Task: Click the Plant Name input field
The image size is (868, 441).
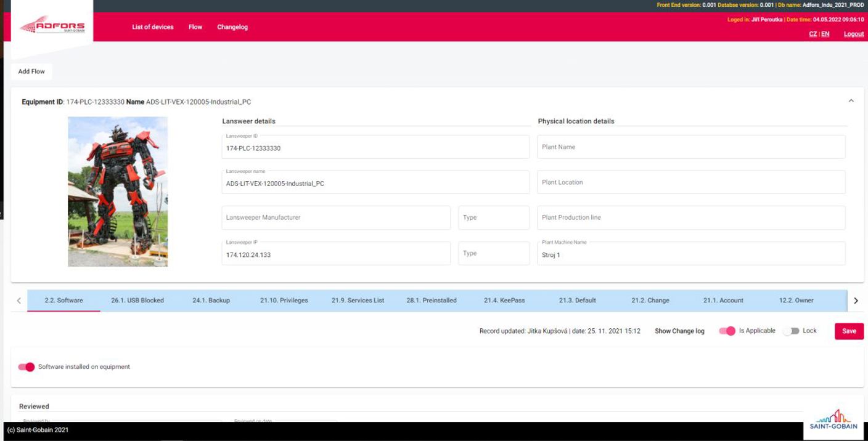Action: 690,147
